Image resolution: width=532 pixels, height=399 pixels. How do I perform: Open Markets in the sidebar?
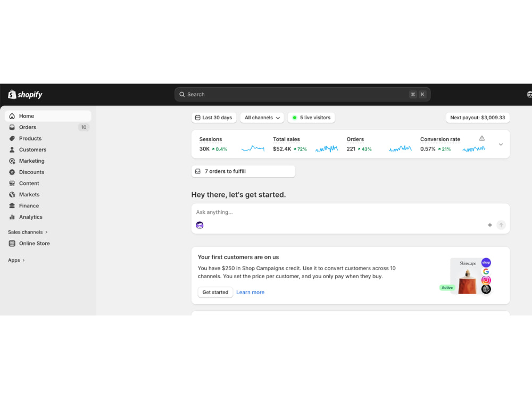(48, 194)
